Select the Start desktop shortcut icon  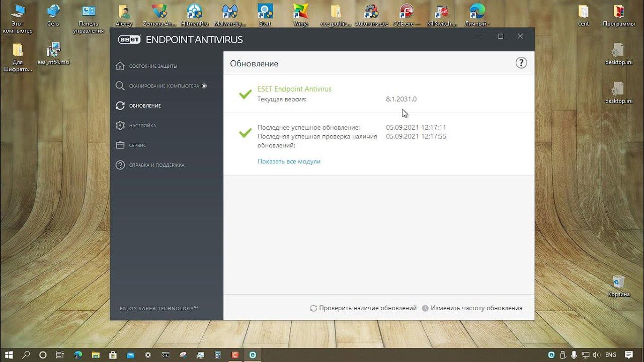(x=265, y=15)
